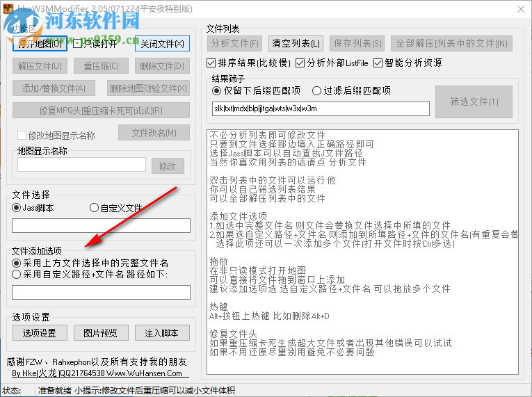Click the '拖放' line in help text

pos(219,261)
